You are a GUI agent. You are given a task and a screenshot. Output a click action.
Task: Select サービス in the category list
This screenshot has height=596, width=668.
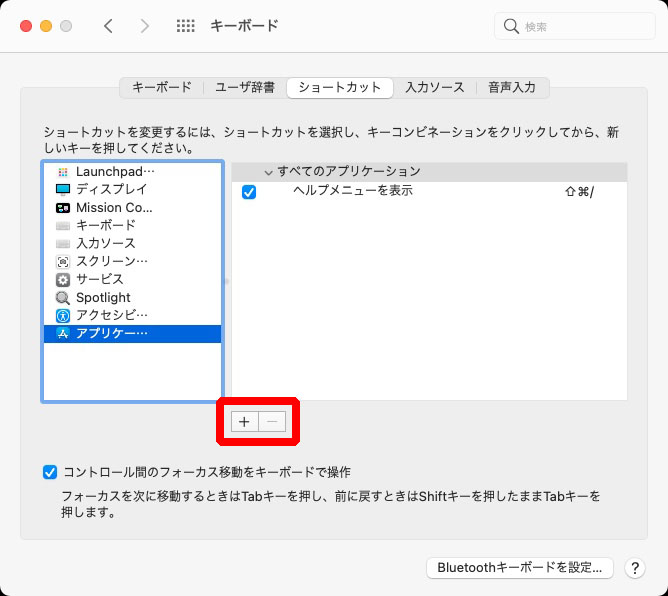(132, 279)
